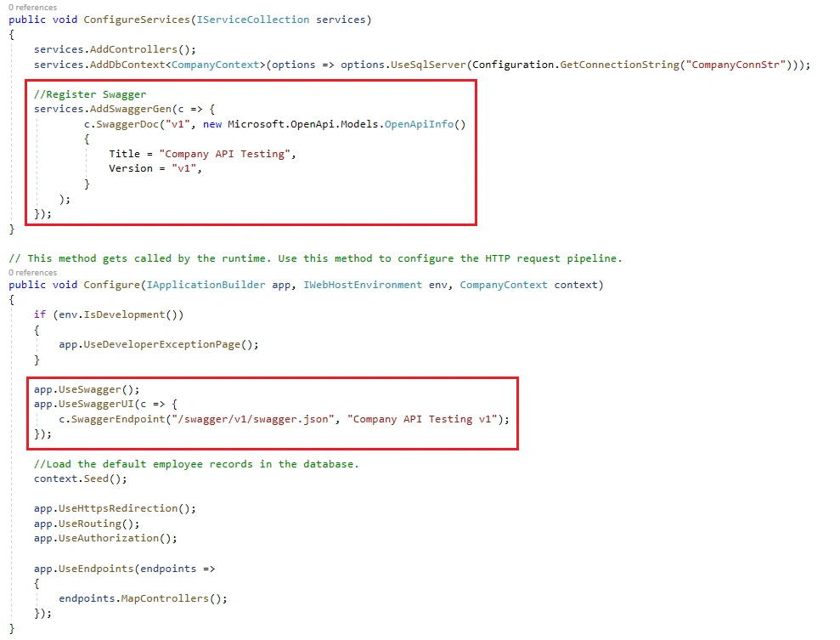Click the Configure method name
Viewport: 840px width, 640px height.
[x=112, y=285]
